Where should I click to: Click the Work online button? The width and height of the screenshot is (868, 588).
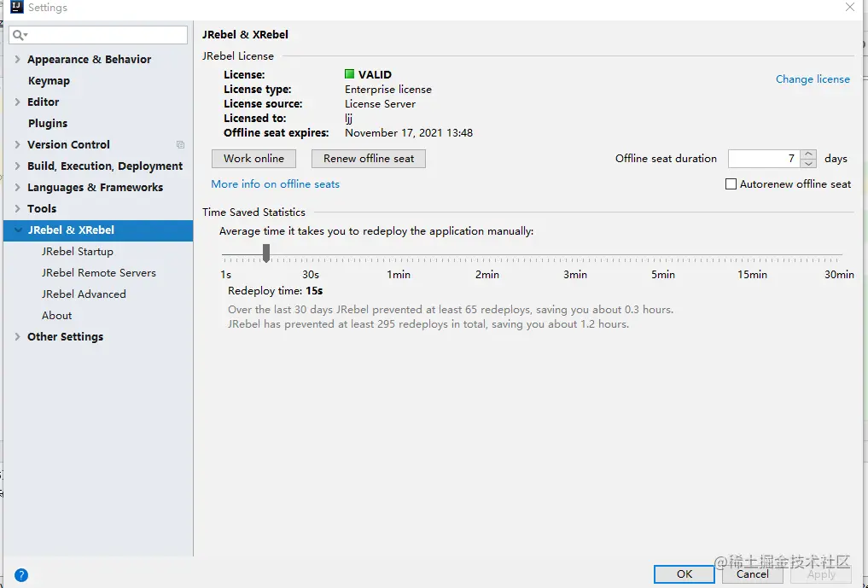click(253, 159)
